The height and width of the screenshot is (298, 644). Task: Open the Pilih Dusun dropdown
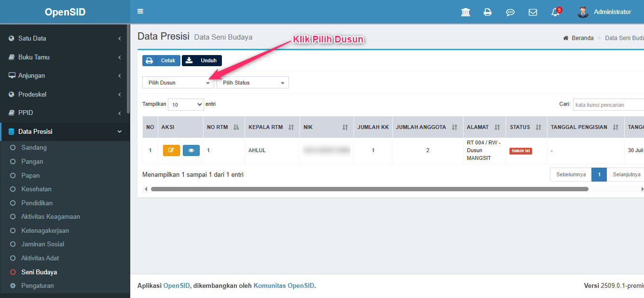click(x=178, y=83)
